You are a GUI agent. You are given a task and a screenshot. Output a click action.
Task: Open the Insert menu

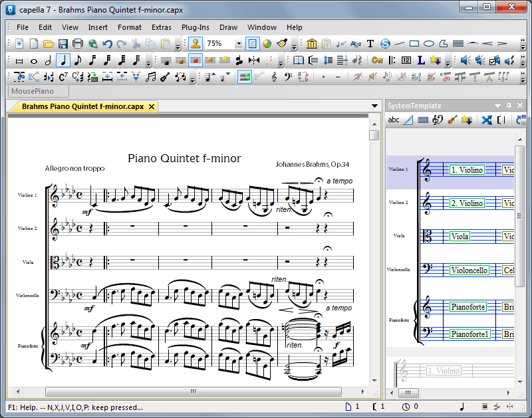click(x=98, y=27)
